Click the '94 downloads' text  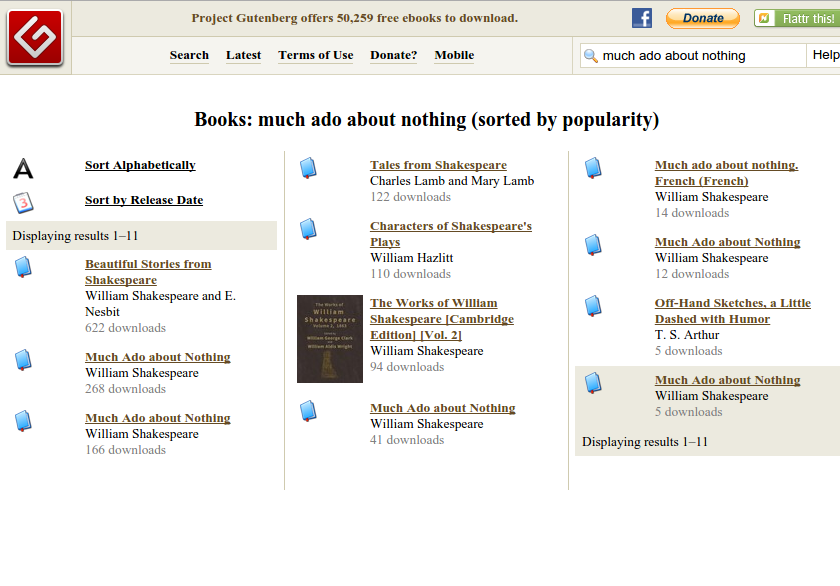click(x=407, y=367)
